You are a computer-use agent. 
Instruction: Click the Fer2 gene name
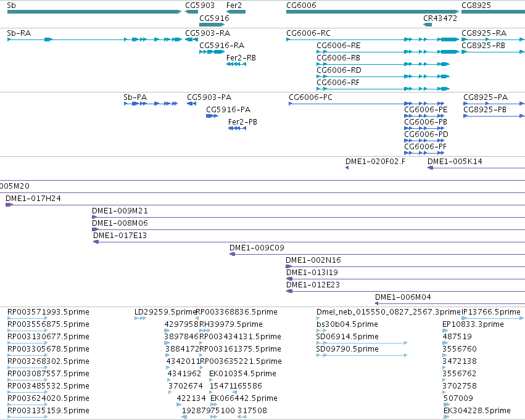(x=234, y=6)
